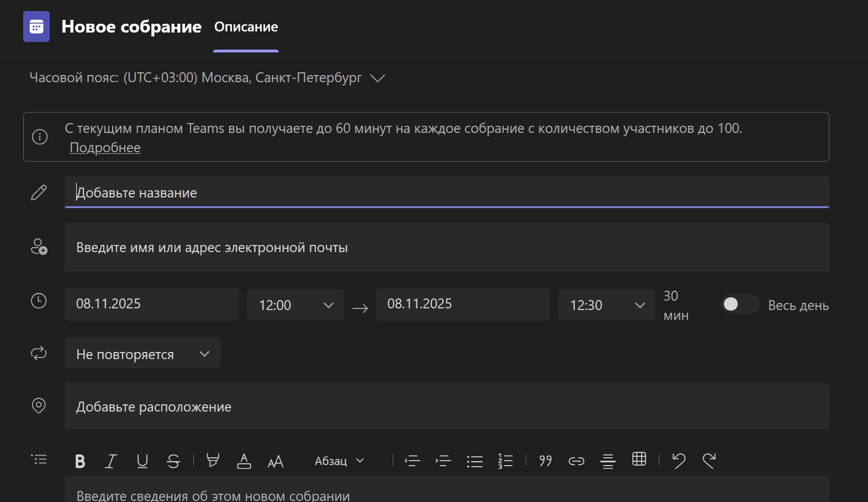Screen dimensions: 868x502
Task: Click the pencil title icon
Action: pos(39,193)
